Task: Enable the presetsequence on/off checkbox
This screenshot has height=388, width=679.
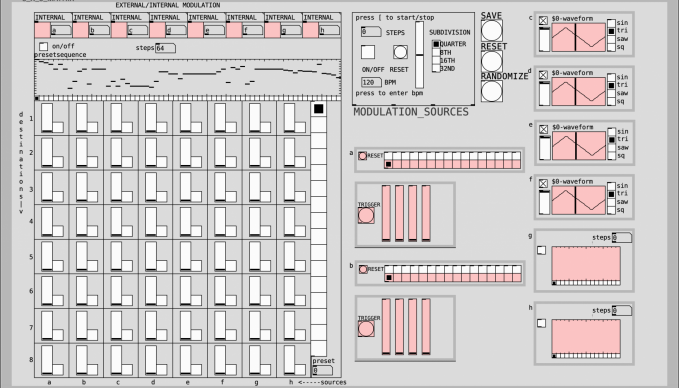Action: click(43, 46)
